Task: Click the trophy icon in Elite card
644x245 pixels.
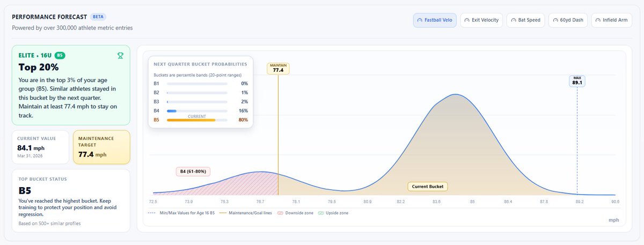Action: [121, 55]
